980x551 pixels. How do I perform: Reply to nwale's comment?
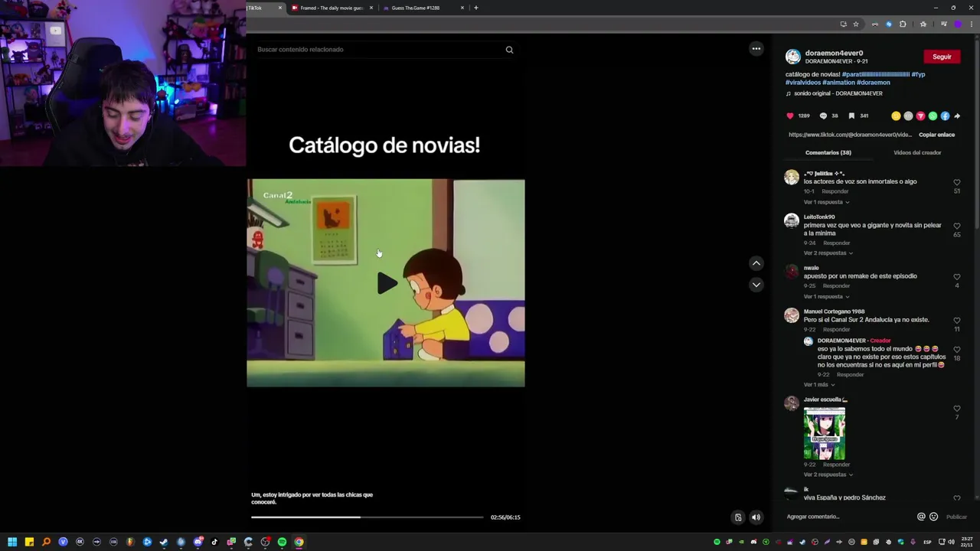837,286
